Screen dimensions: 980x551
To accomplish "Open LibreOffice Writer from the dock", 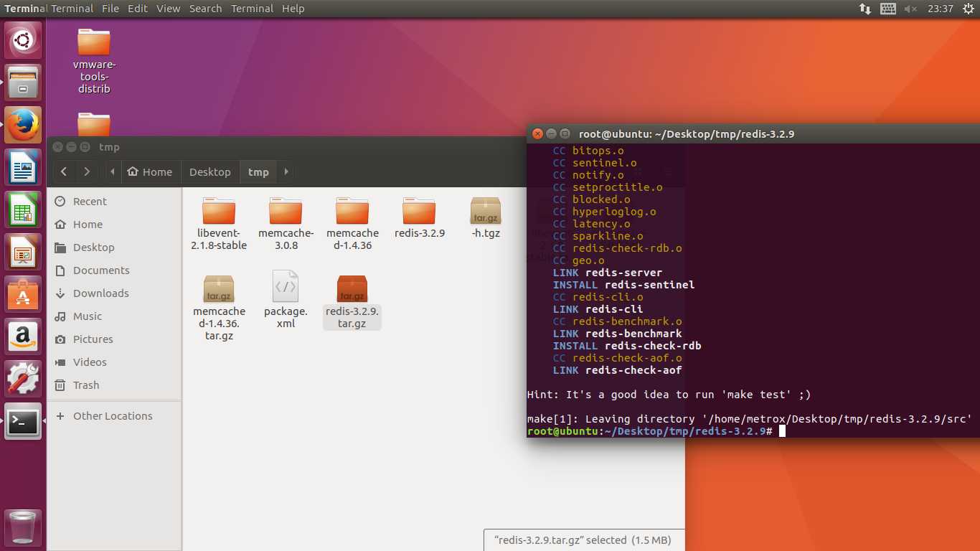I will pyautogui.click(x=23, y=167).
